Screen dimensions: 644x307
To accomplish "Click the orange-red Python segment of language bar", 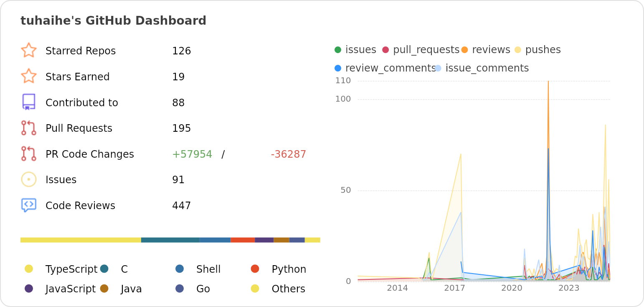I will [x=243, y=240].
